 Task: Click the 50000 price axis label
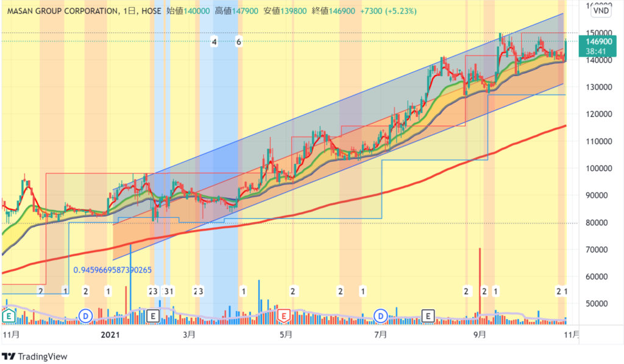tap(597, 304)
